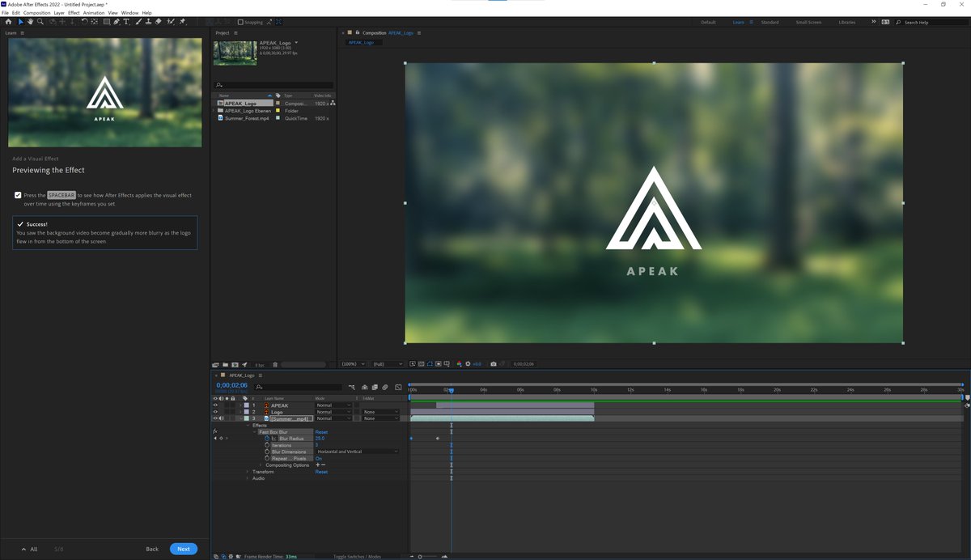The image size is (971, 560).
Task: Switch to the Standard workspace
Action: [x=770, y=23]
